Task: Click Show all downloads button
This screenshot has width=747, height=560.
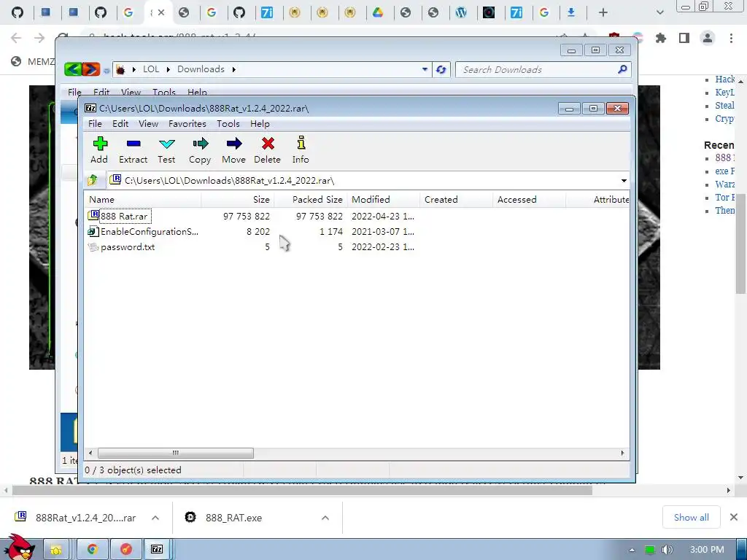Action: [692, 517]
